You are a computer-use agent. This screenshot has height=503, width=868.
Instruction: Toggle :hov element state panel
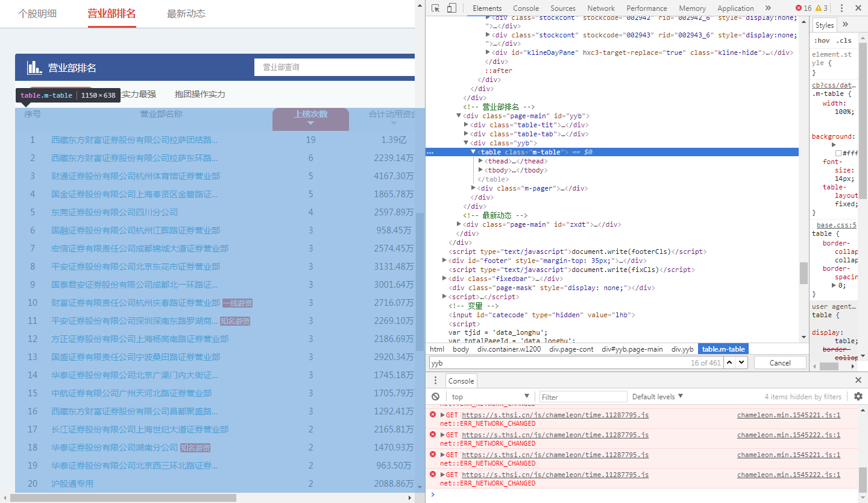click(822, 40)
